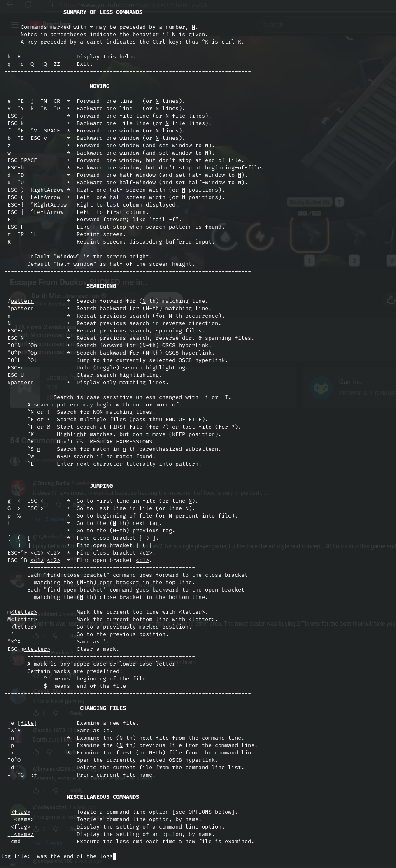This screenshot has width=396, height=868.
Task: Click 'Go to the (N-th) previous tag.' line
Action: point(126,530)
